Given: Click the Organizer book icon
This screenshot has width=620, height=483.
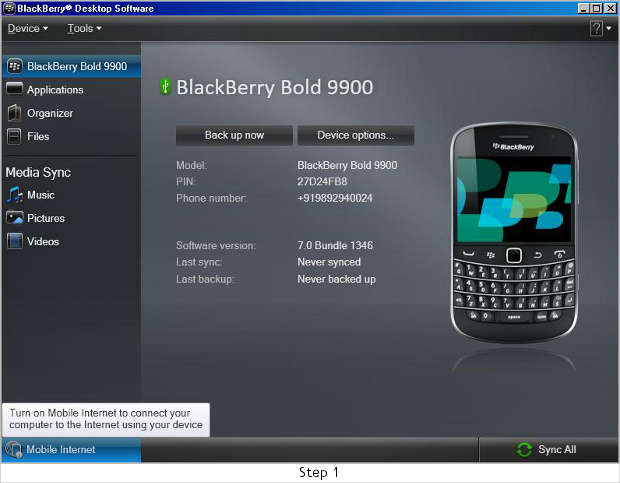Looking at the screenshot, I should coord(15,113).
